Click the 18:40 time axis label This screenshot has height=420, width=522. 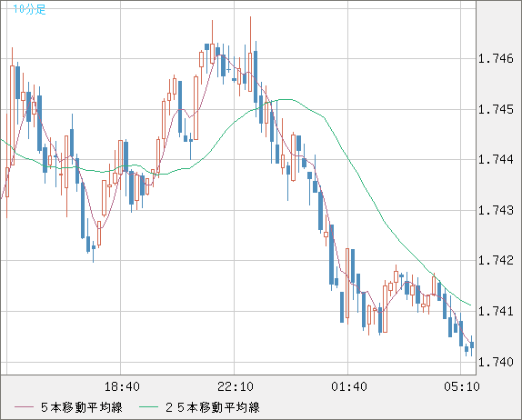point(122,386)
